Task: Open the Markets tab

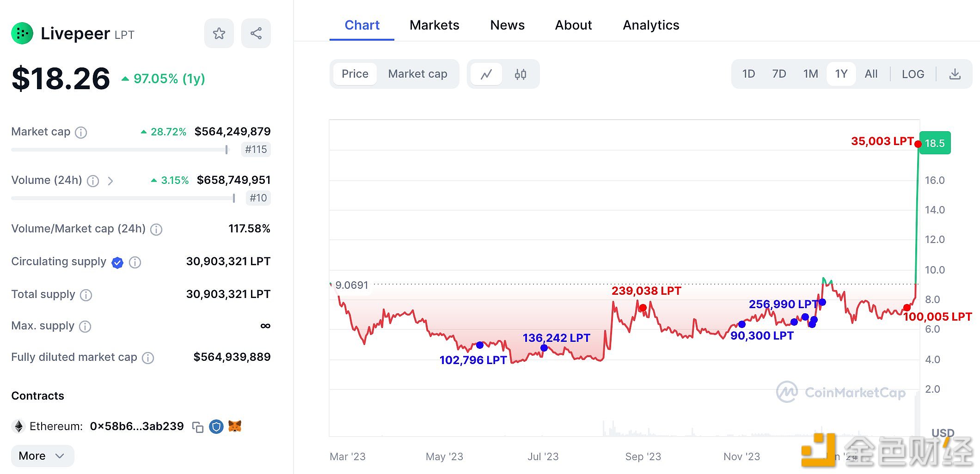Action: coord(435,25)
